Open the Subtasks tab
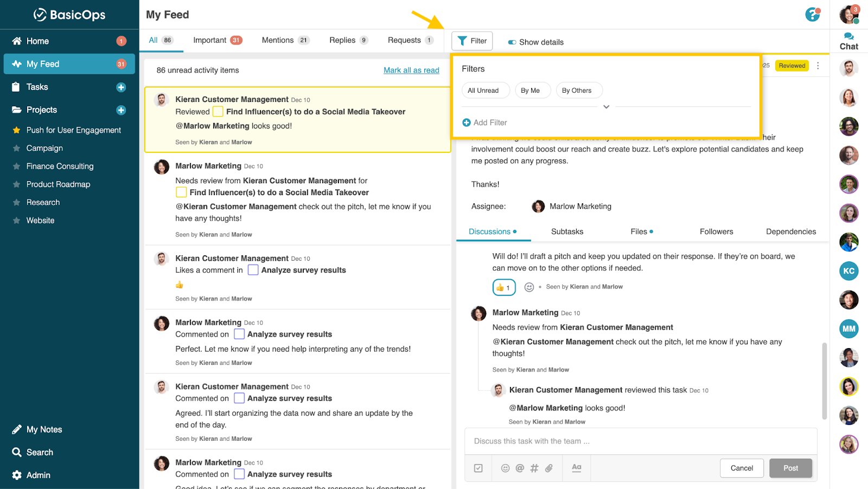This screenshot has width=868, height=489. coord(567,231)
